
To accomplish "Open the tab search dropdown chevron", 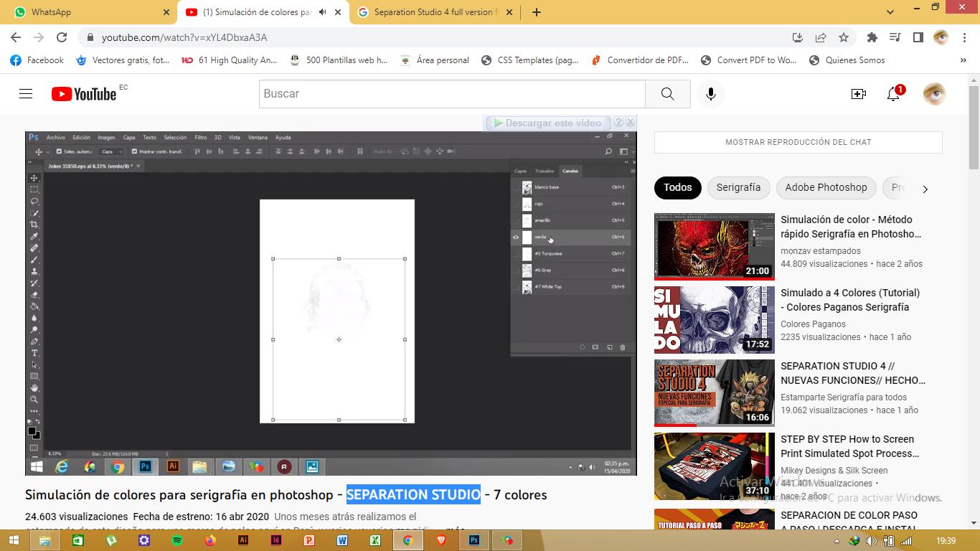I will point(890,12).
